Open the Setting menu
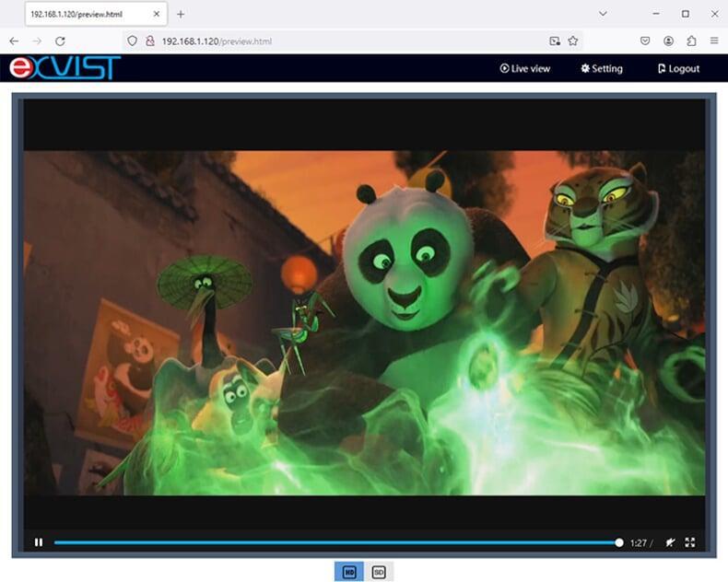This screenshot has height=582, width=728. pyautogui.click(x=602, y=69)
